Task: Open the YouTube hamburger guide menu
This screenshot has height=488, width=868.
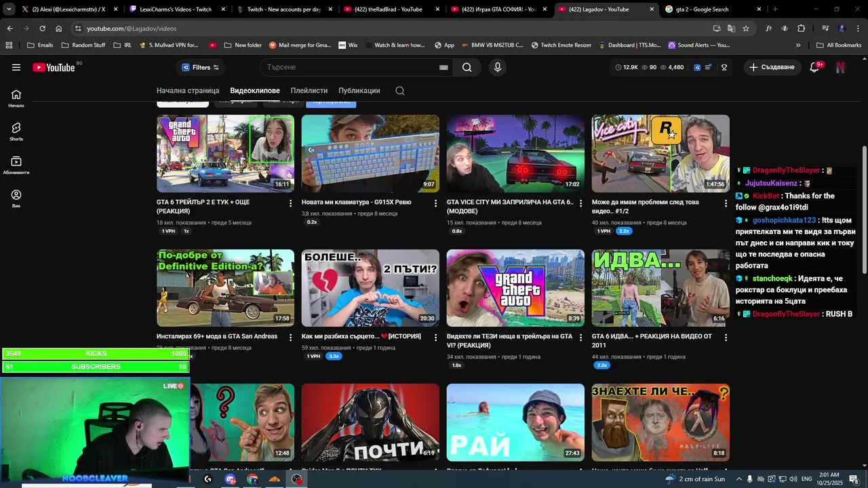Action: [16, 67]
